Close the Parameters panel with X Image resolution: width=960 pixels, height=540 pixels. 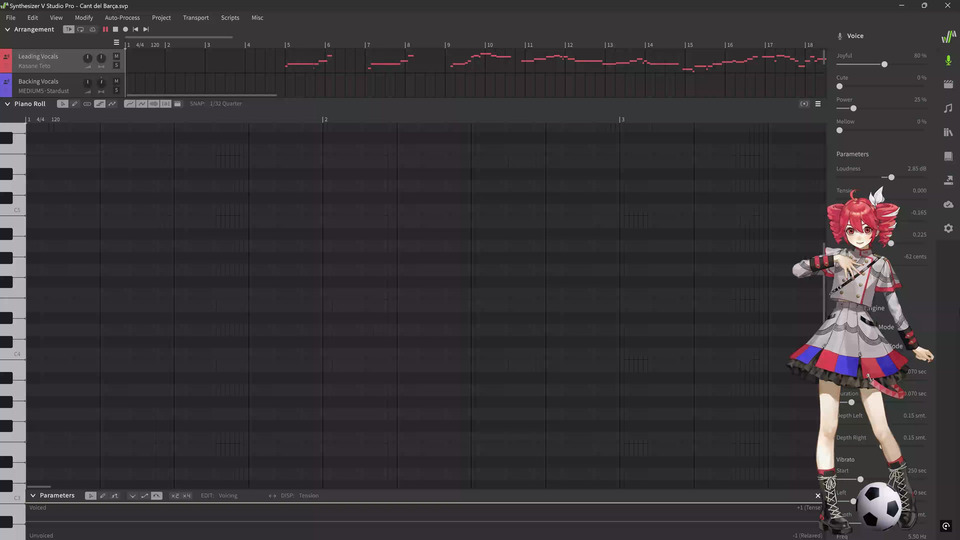(818, 496)
